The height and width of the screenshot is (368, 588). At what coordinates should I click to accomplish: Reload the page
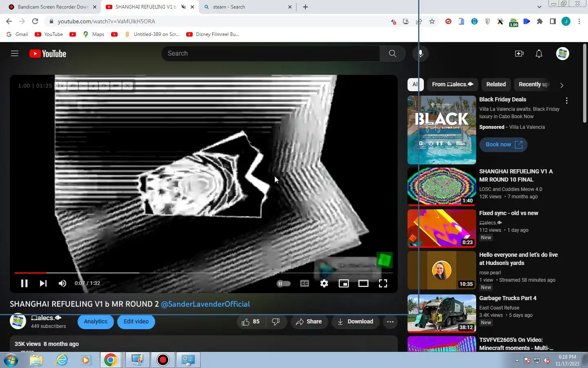(x=35, y=21)
